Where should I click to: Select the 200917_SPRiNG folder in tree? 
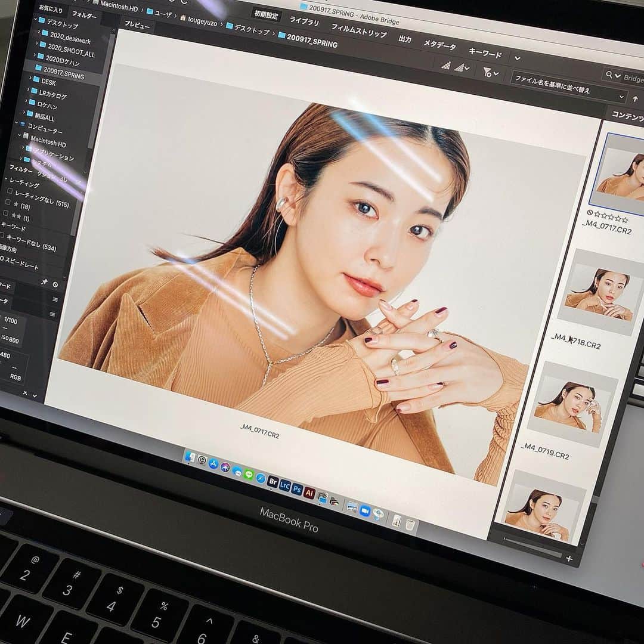click(64, 73)
